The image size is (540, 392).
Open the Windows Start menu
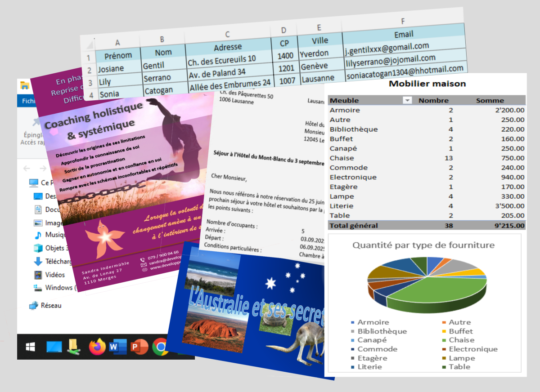(31, 347)
